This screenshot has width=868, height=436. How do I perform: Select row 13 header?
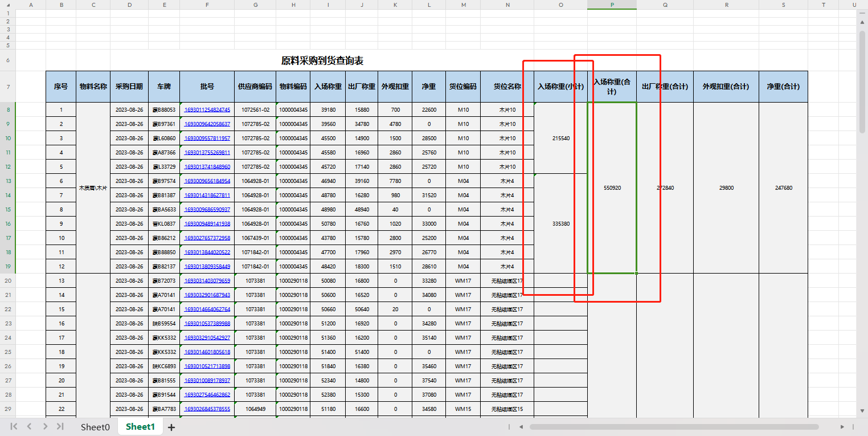(8, 181)
